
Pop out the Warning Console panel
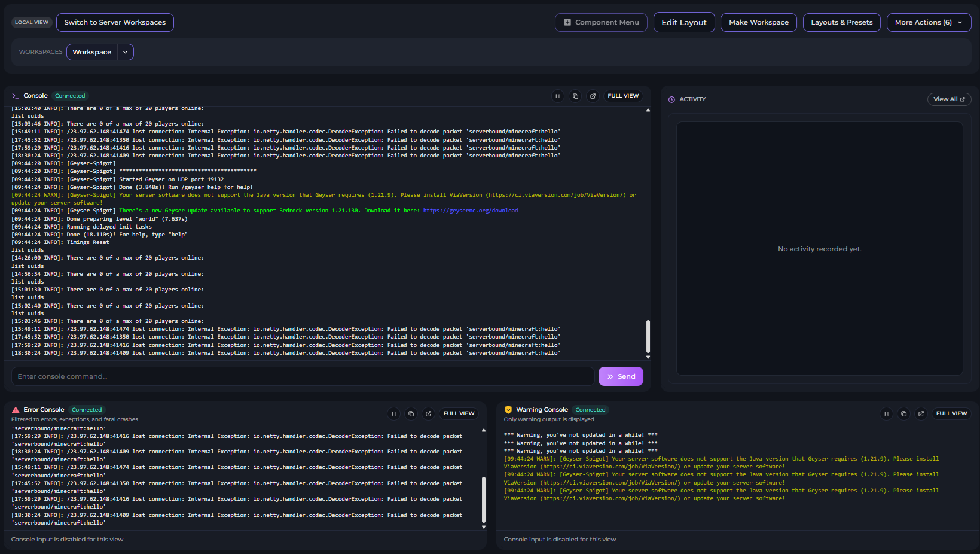(921, 413)
